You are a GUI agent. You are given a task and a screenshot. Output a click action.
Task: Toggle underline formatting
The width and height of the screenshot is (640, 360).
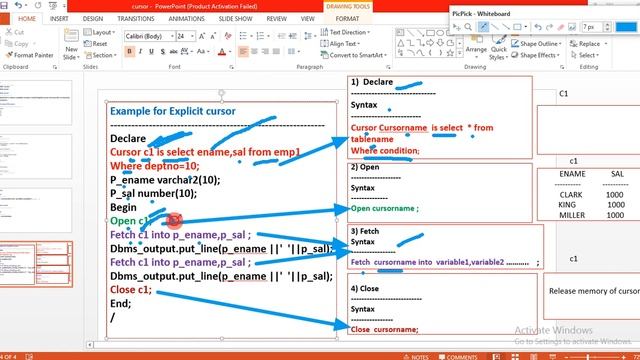coord(151,51)
